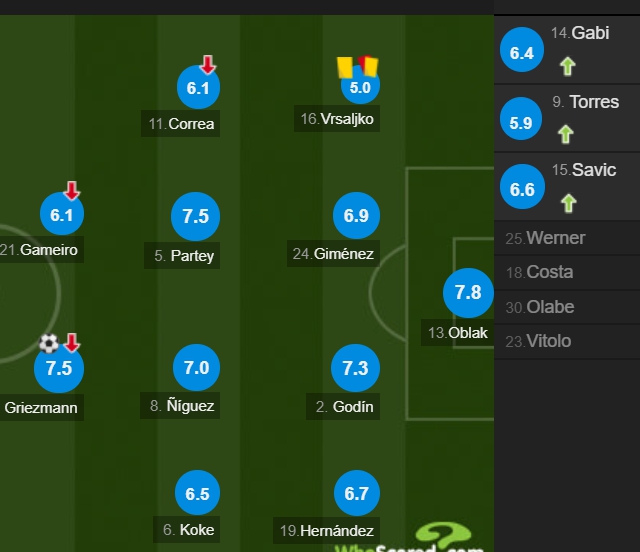Select Hernández name label

tap(327, 530)
